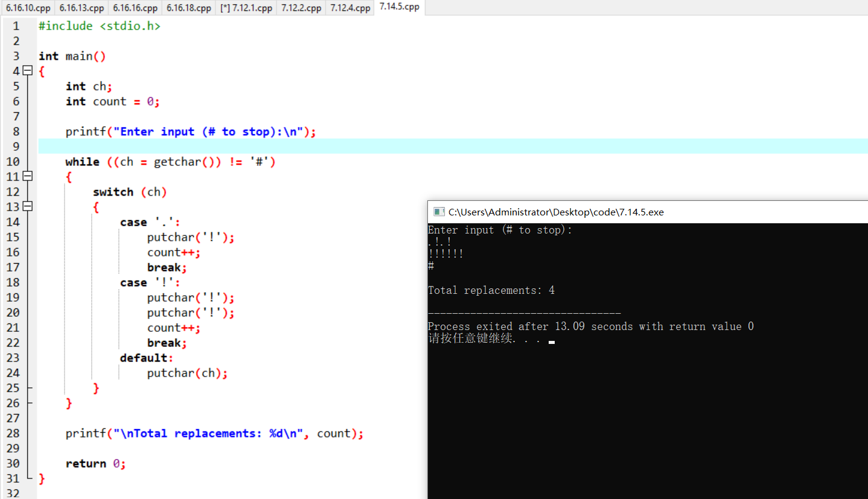Select the 7.12.4.cpp tab
The image size is (868, 499).
pyautogui.click(x=350, y=8)
